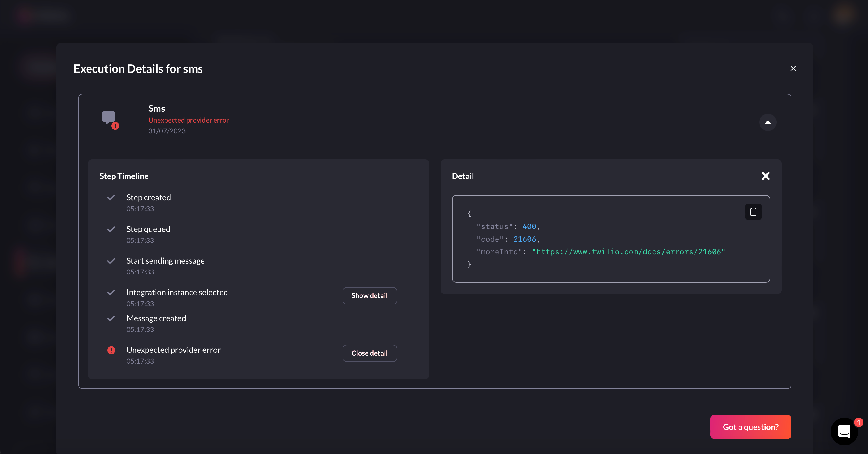
Task: Click the Twilio errors URL text
Action: [x=628, y=252]
